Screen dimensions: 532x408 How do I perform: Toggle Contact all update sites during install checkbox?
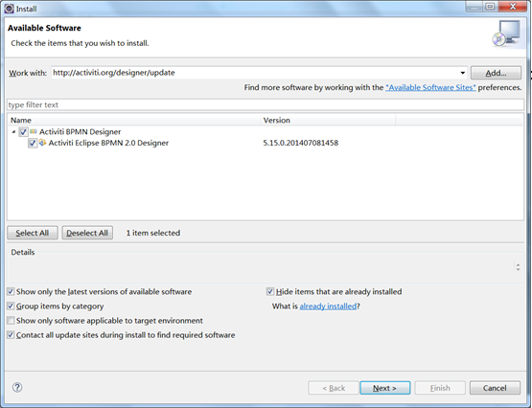[11, 335]
